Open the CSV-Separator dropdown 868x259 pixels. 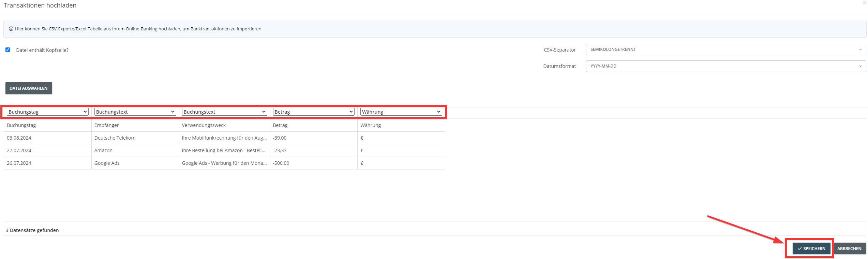726,49
